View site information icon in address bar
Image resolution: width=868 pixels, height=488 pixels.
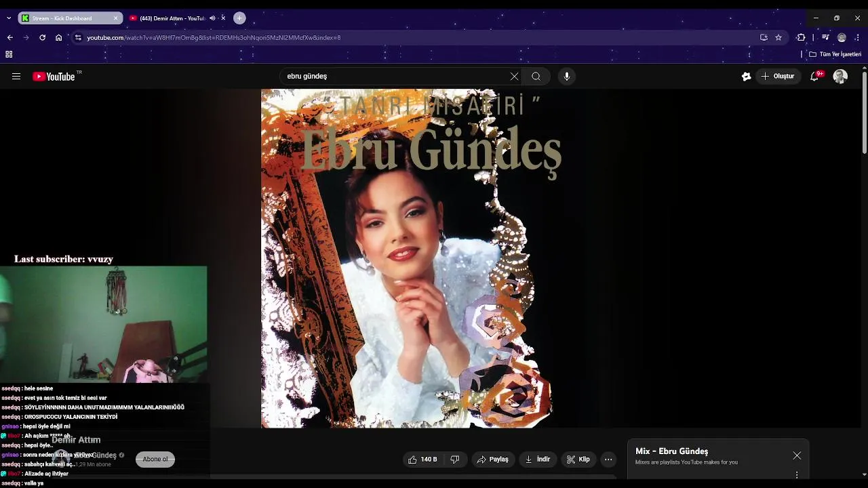pos(78,38)
